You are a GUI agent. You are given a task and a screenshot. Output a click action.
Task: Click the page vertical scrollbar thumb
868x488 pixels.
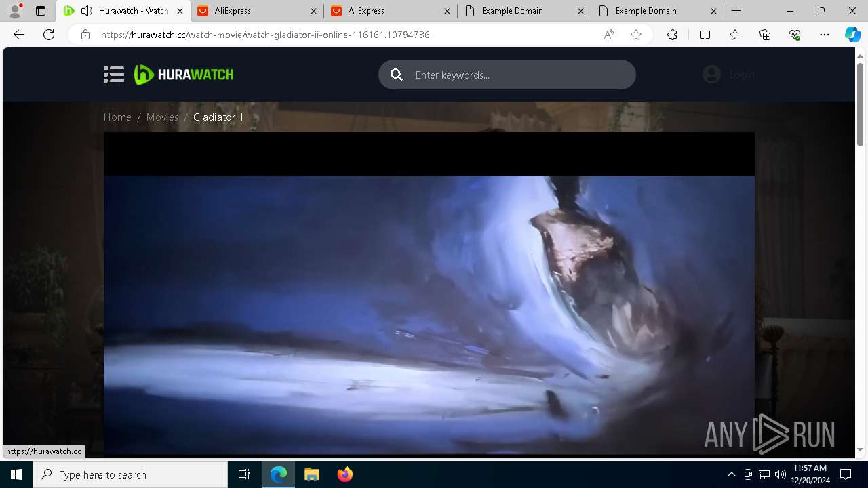861,104
